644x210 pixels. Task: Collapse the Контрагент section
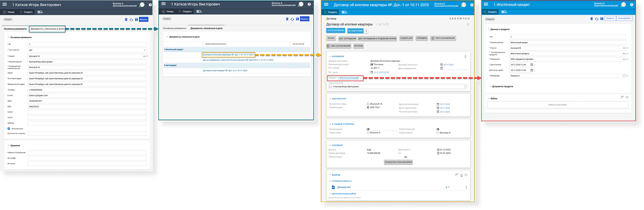[330, 99]
